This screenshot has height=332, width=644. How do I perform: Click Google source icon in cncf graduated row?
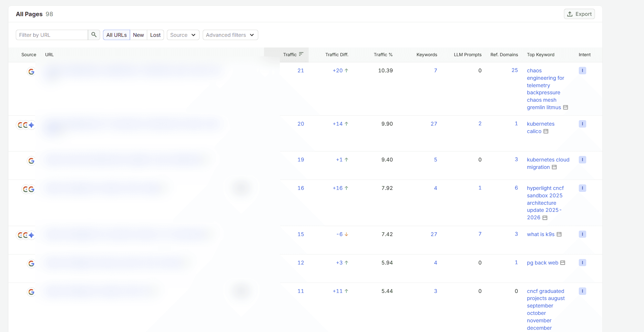click(x=31, y=292)
